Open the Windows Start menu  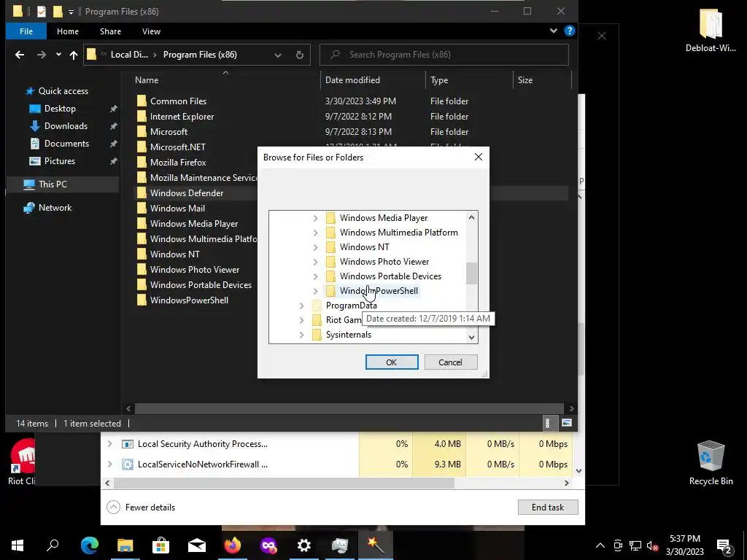[18, 545]
